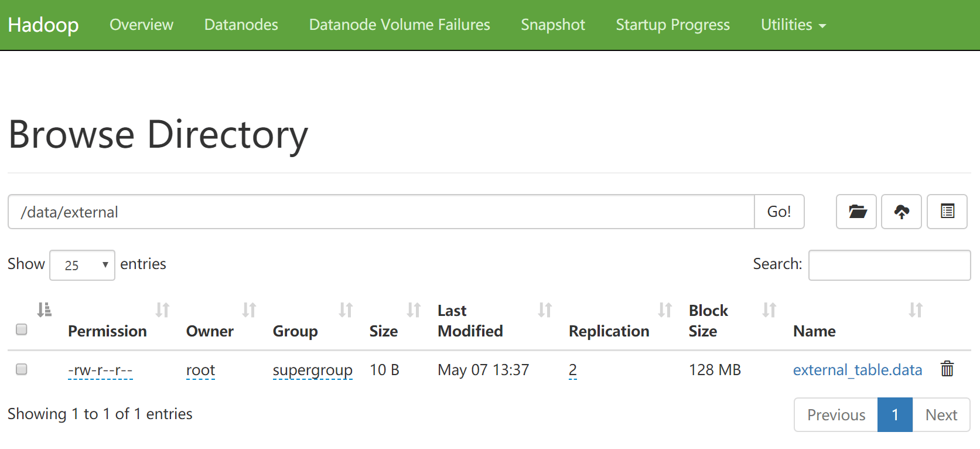980x449 pixels.
Task: Sort table by Size column arrows
Action: click(414, 310)
